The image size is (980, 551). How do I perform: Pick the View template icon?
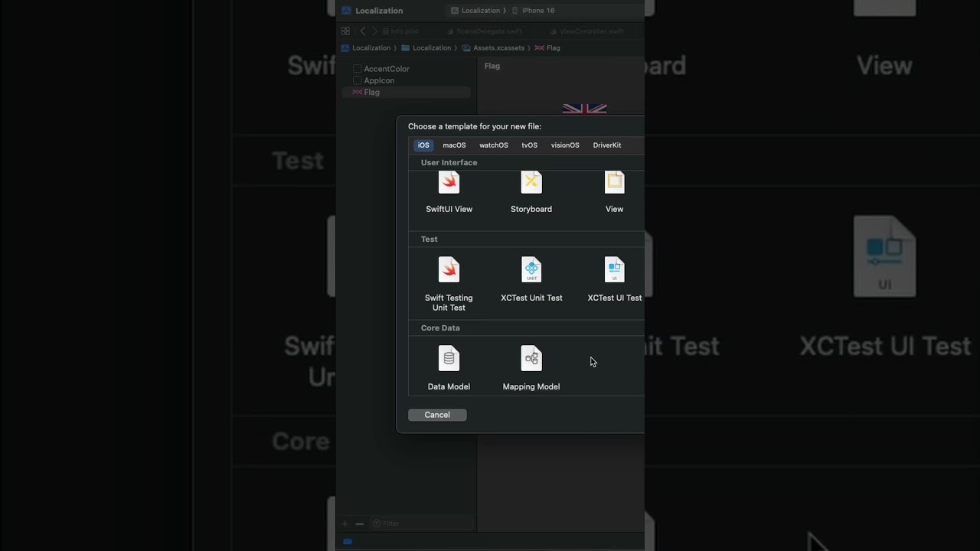point(614,182)
